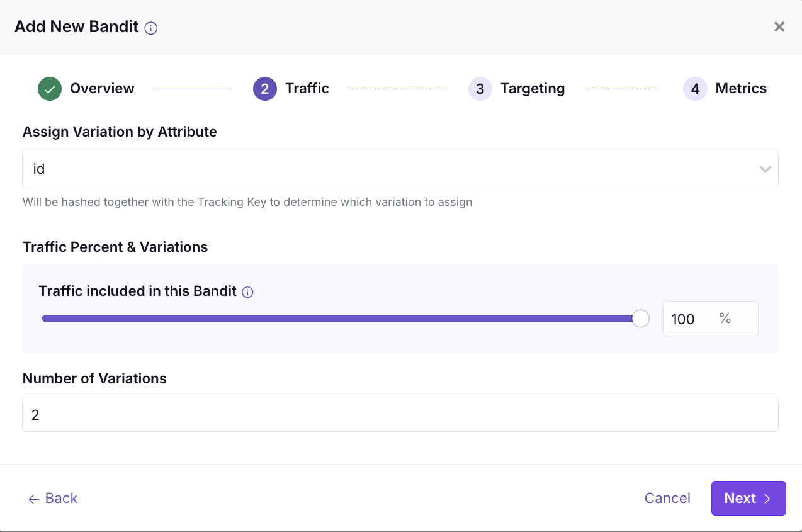Image resolution: width=802 pixels, height=532 pixels.
Task: Open the Assign Variation by Attribute dropdown
Action: pyautogui.click(x=390, y=169)
